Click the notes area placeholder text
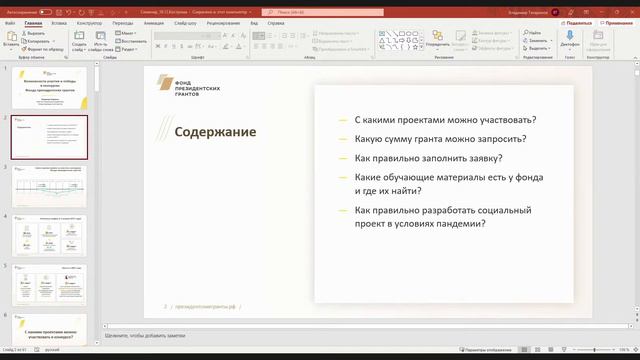Image resolution: width=640 pixels, height=360 pixels. pos(145,336)
